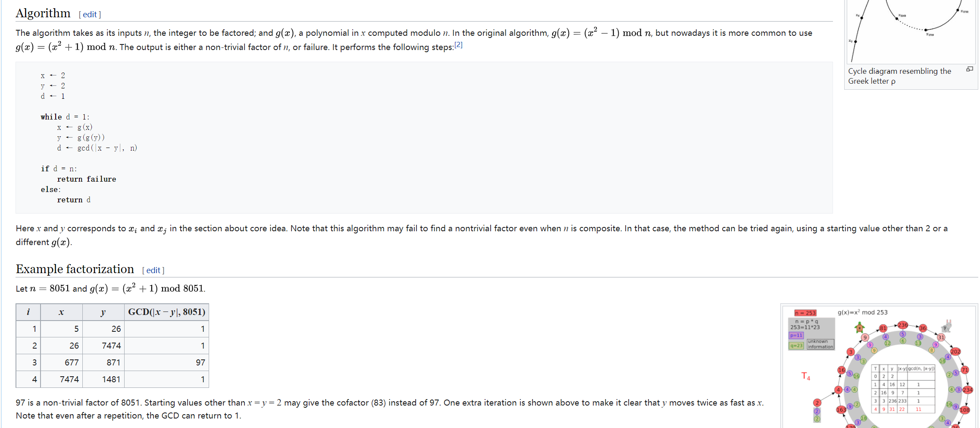Click the red "n = 253" label
This screenshot has width=980, height=428.
pos(805,313)
